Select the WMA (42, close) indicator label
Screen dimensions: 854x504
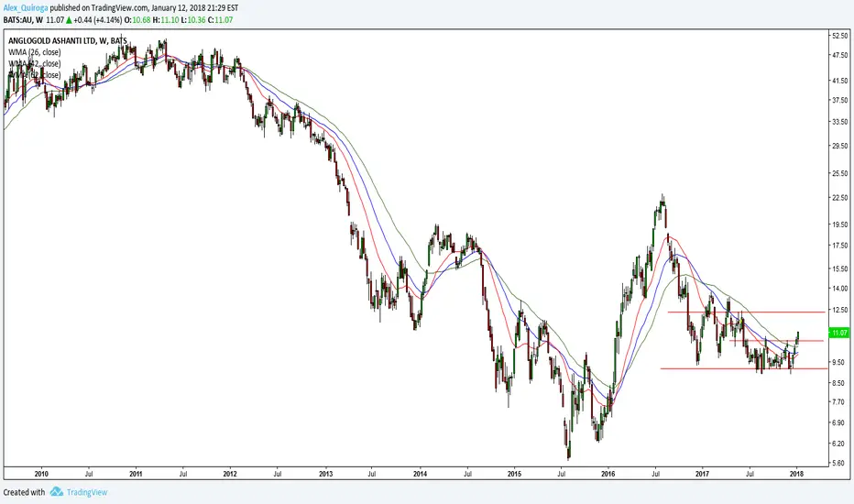click(x=34, y=64)
